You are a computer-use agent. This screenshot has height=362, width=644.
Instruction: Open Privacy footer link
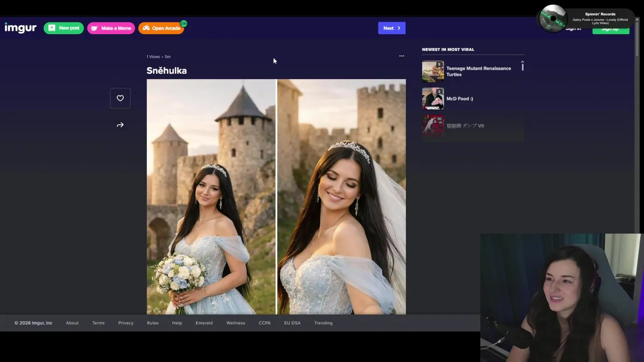tap(126, 323)
